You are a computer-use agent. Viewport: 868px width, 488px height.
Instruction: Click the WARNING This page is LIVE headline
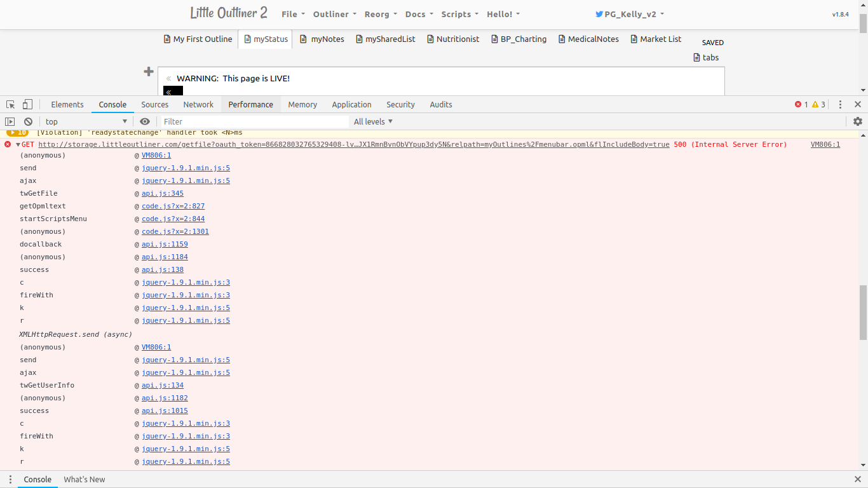(233, 78)
